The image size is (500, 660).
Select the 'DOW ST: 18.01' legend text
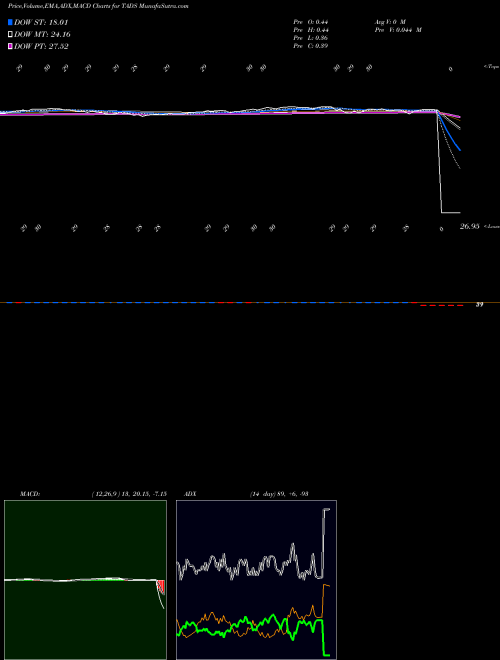pyautogui.click(x=41, y=22)
